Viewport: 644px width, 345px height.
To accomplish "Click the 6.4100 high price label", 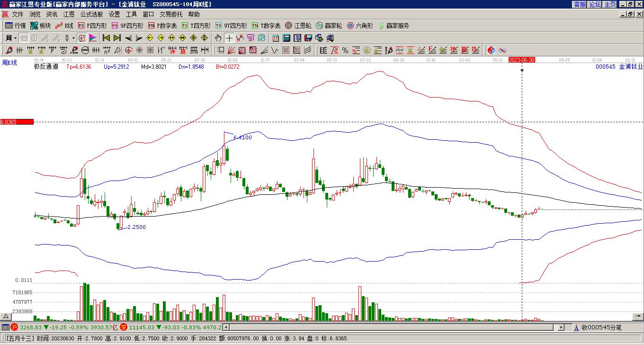I will (x=242, y=137).
